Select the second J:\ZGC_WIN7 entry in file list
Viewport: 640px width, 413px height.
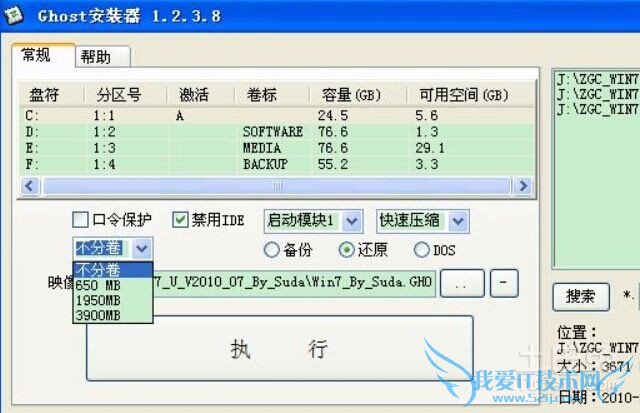598,94
